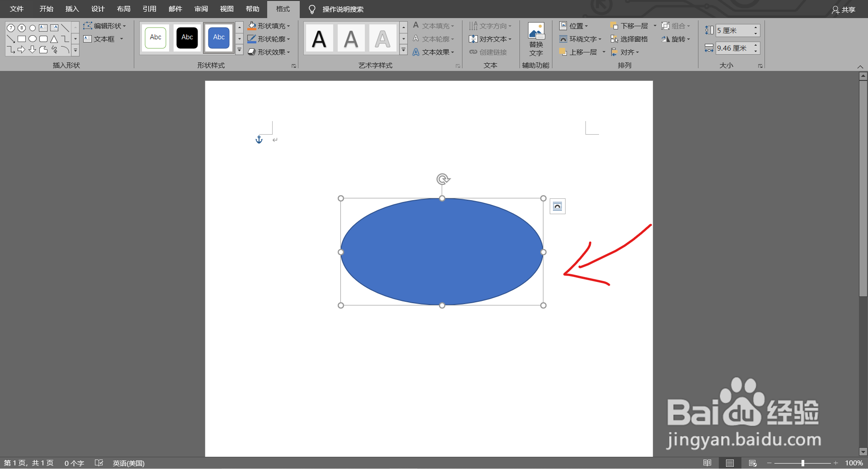868x469 pixels.
Task: Click the Align Text (对齐文本) button
Action: point(491,39)
